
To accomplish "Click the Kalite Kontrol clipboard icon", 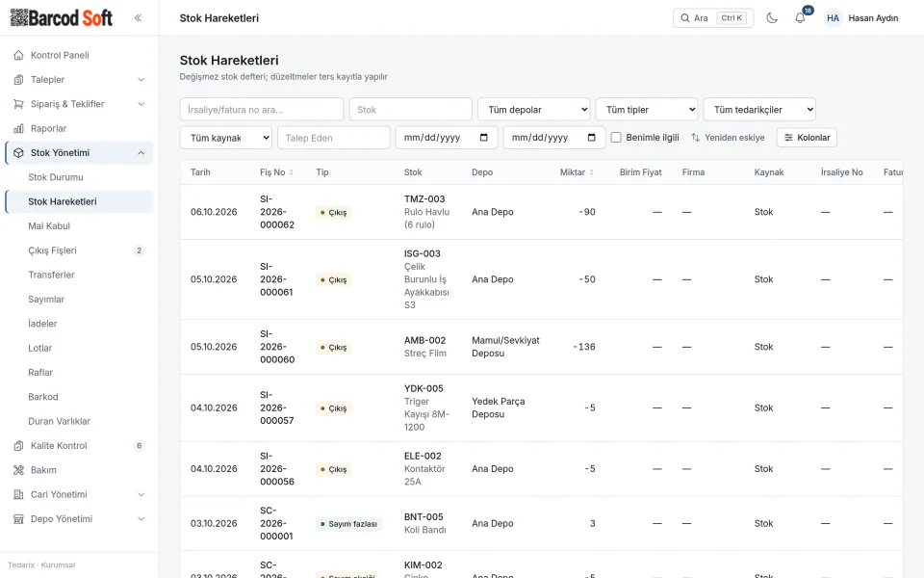I will click(19, 445).
